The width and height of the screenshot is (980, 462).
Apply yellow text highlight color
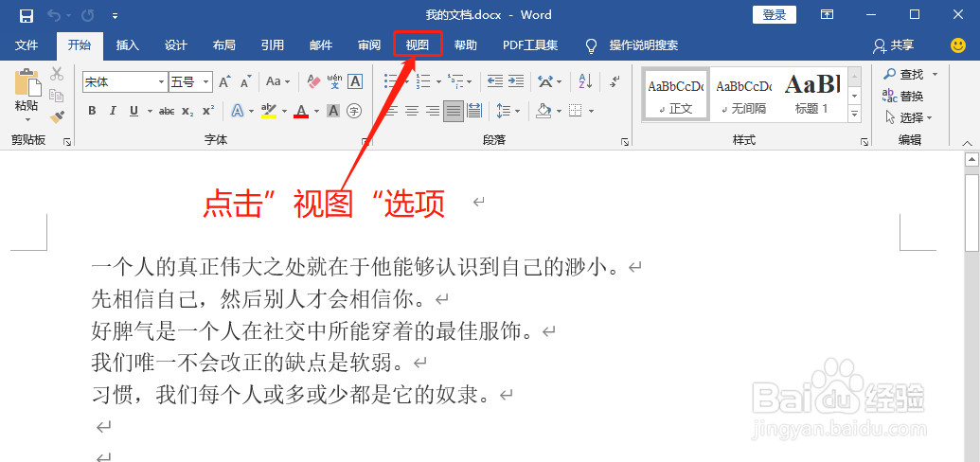point(269,111)
